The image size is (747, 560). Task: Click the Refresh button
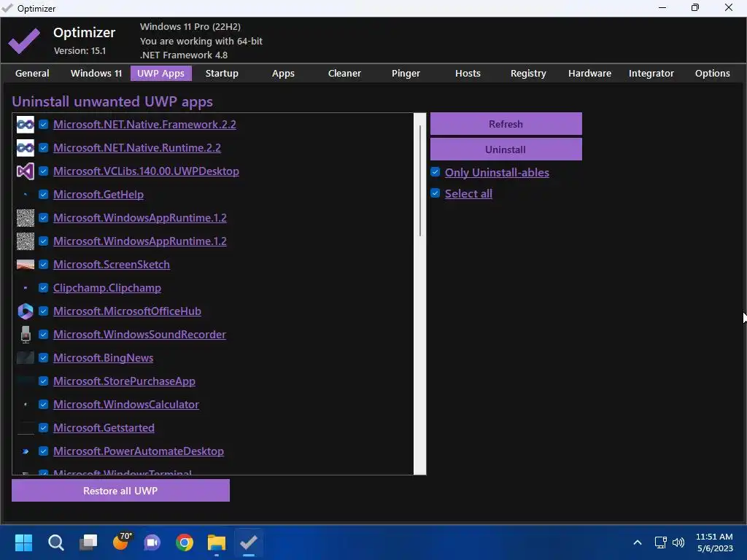pyautogui.click(x=506, y=124)
